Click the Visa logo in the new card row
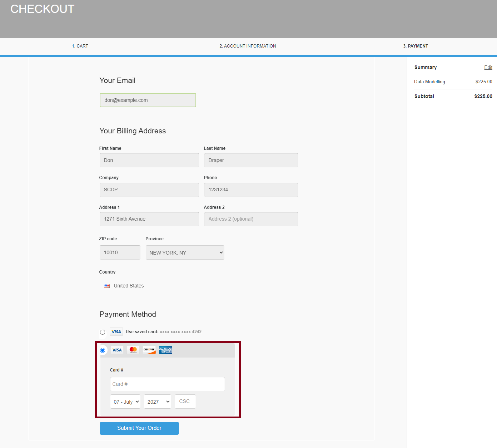 (x=117, y=350)
